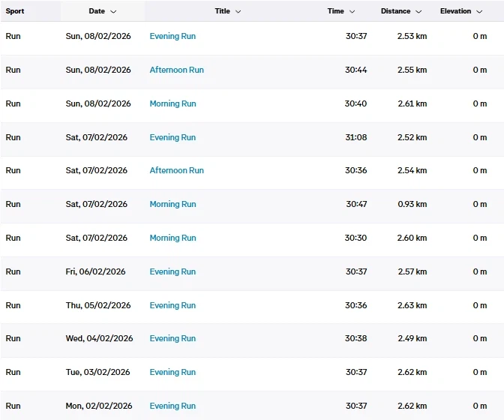
Task: Sort by the Date column chevron
Action: (113, 12)
